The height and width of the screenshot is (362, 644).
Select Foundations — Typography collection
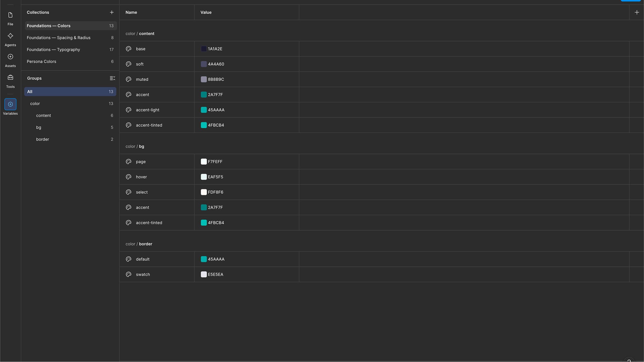click(x=71, y=50)
